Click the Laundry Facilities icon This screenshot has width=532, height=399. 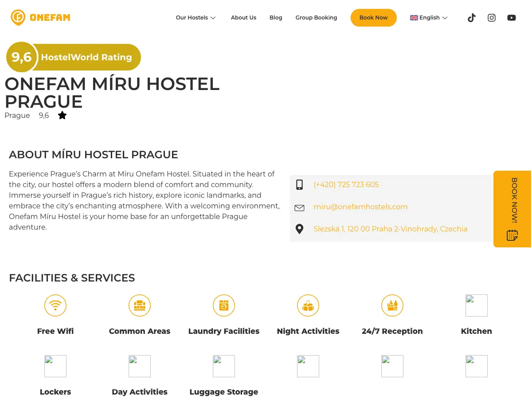pos(224,305)
